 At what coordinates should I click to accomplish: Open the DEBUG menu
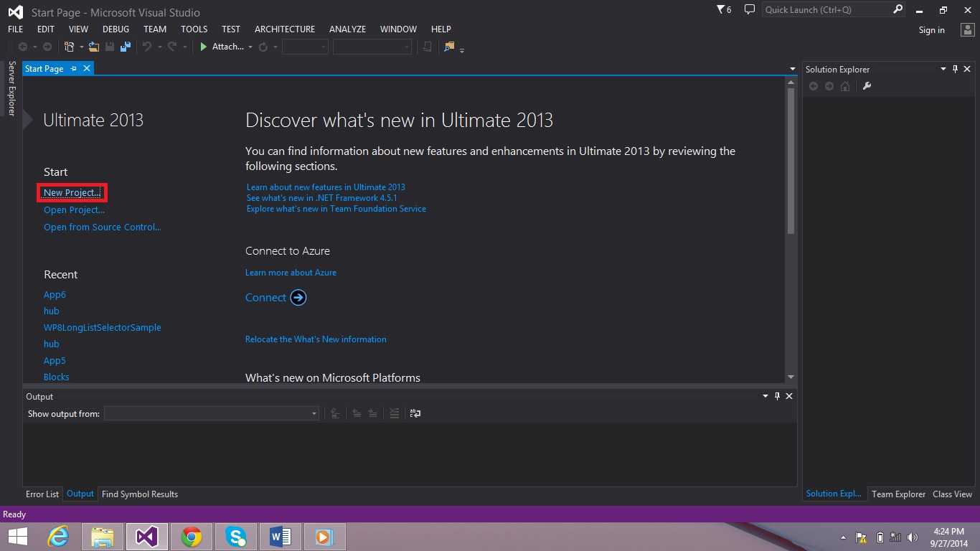(x=116, y=29)
